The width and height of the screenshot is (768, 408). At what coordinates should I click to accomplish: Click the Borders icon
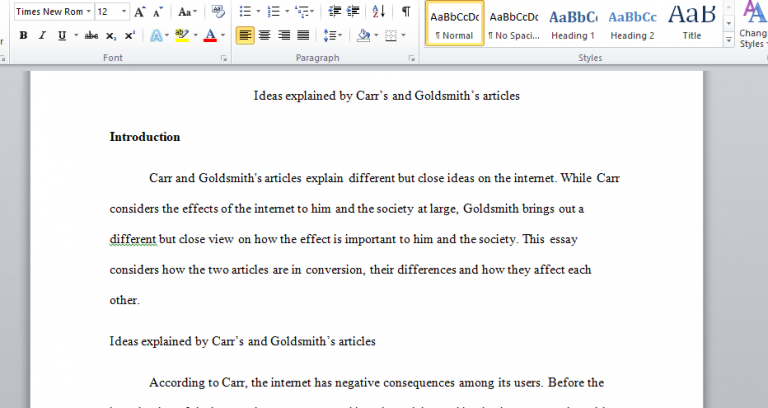pyautogui.click(x=391, y=36)
